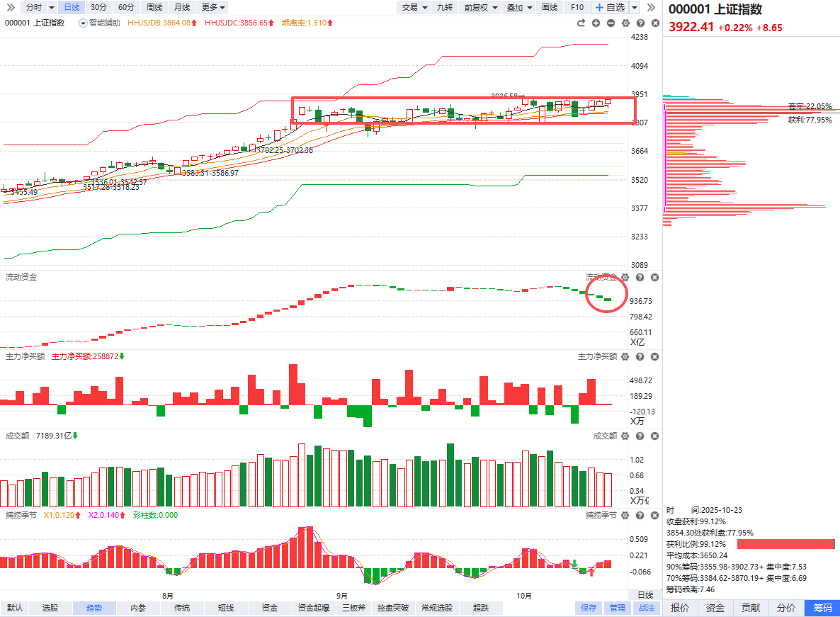
Task: Select the 趋势 indicator template
Action: click(93, 608)
